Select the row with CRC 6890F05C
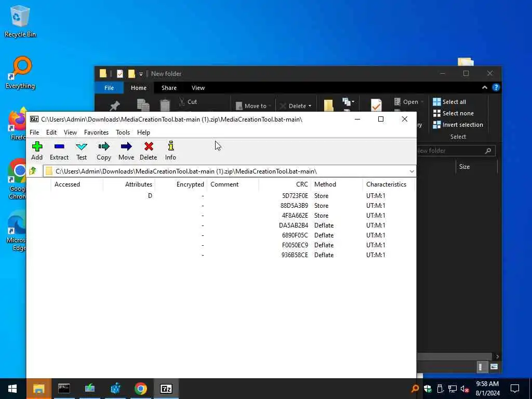 tap(221, 235)
